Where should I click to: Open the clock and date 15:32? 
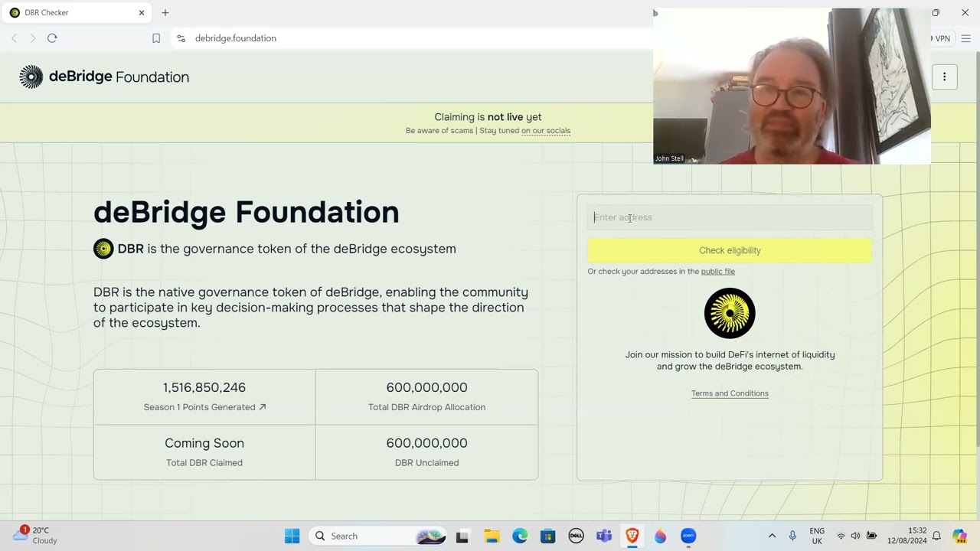coord(907,536)
